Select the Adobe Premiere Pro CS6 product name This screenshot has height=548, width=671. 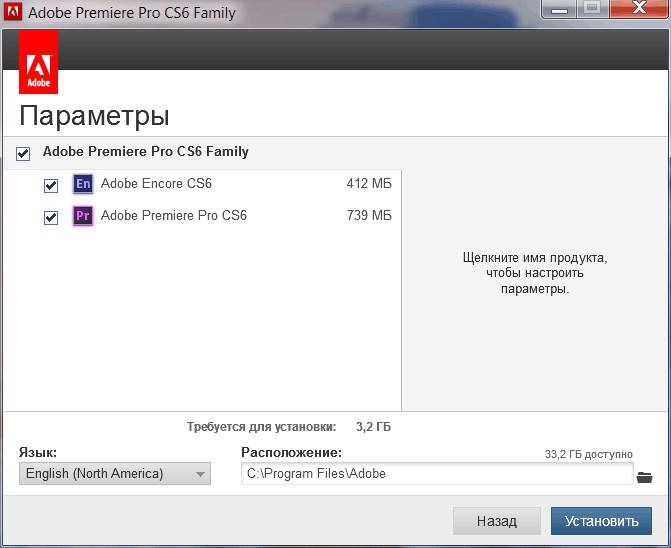coord(174,215)
